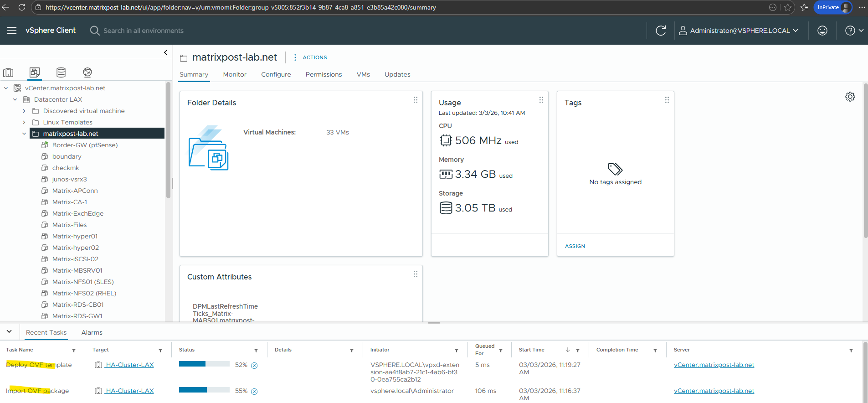Image resolution: width=868 pixels, height=403 pixels.
Task: Cancel the Deploy OVF template task
Action: [254, 366]
